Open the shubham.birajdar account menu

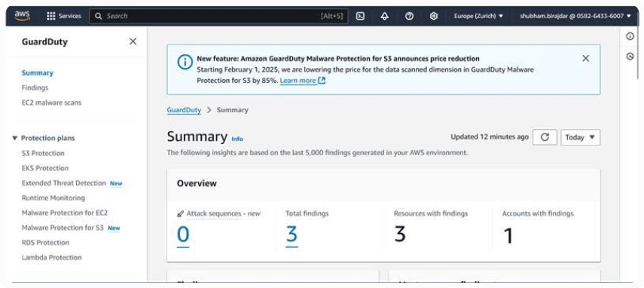click(x=575, y=16)
